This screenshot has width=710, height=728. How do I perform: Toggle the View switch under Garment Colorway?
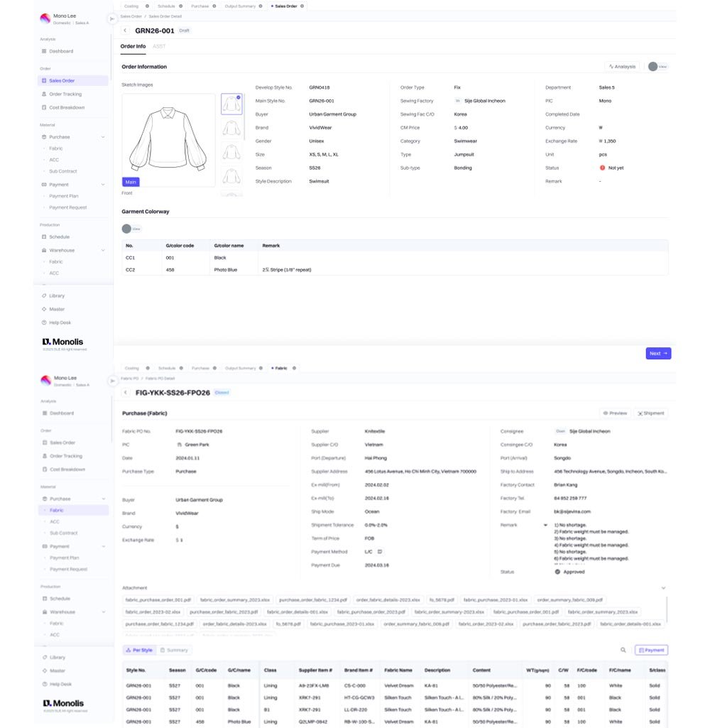(131, 229)
